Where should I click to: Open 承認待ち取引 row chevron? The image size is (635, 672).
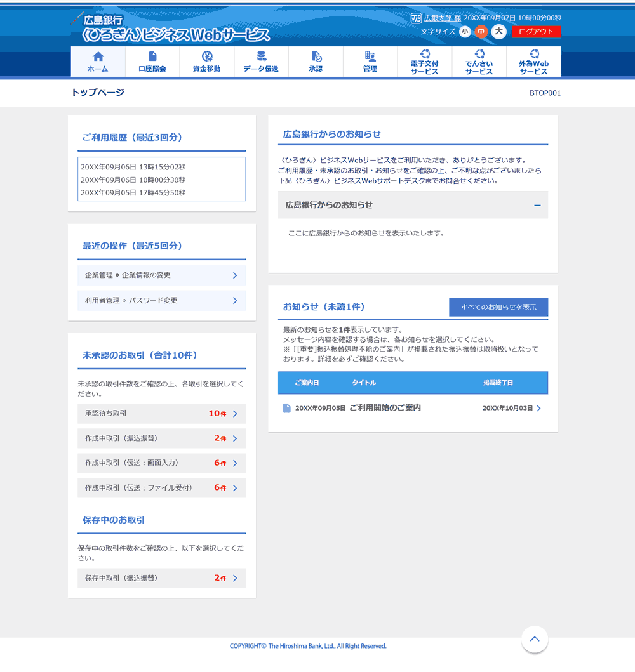[235, 414]
